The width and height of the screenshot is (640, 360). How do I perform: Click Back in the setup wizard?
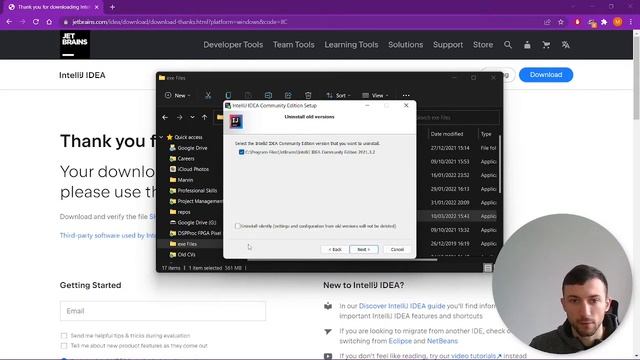(335, 249)
